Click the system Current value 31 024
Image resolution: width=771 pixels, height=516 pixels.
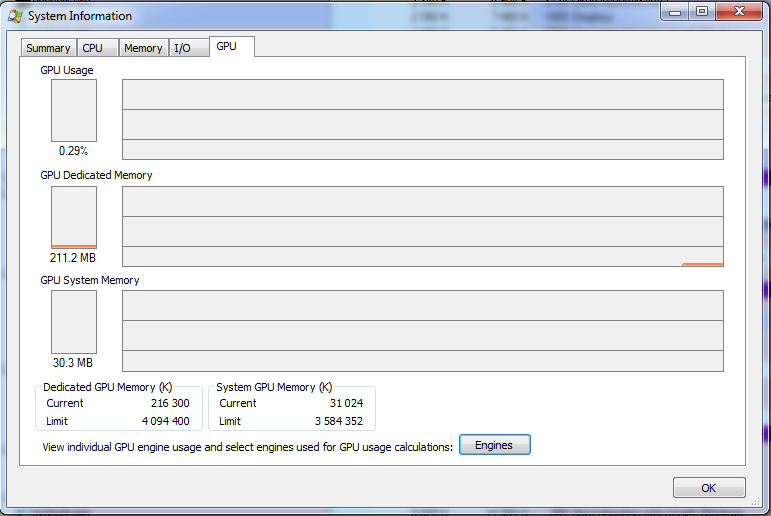coord(346,403)
